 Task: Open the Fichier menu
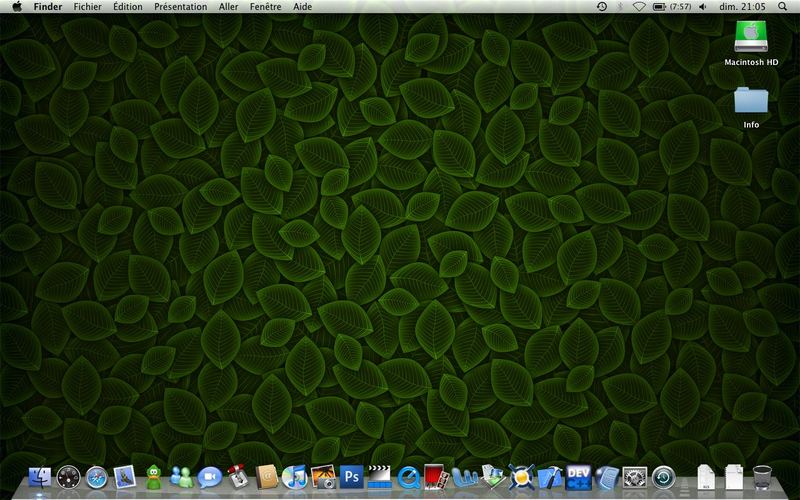tap(88, 7)
